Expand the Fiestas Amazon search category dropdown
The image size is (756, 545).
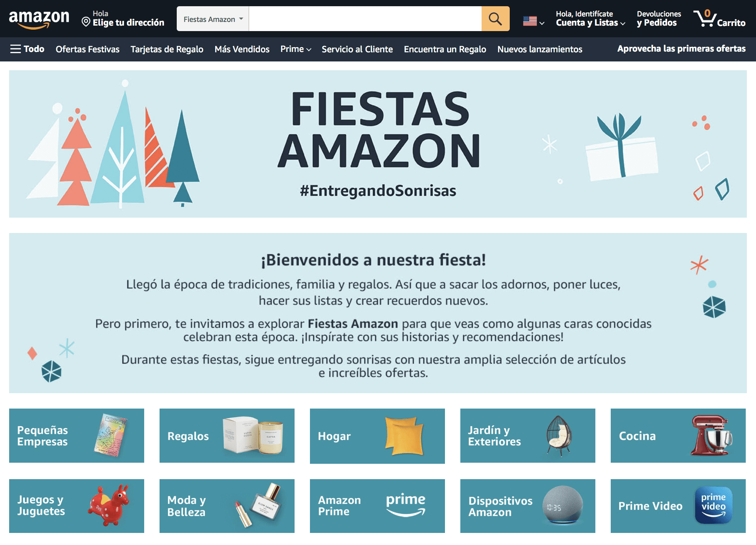pos(213,19)
